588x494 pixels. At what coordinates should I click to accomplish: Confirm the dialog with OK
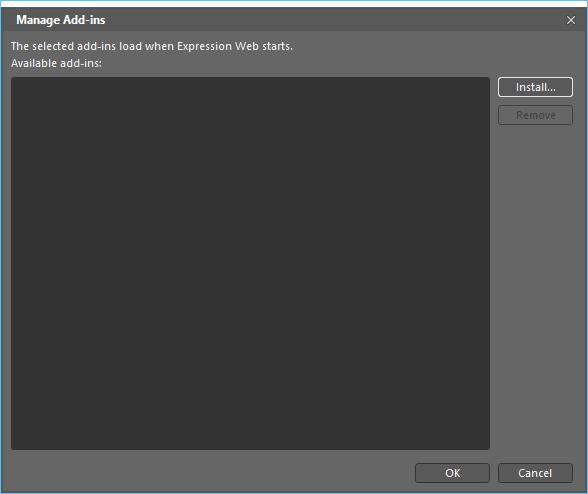452,473
